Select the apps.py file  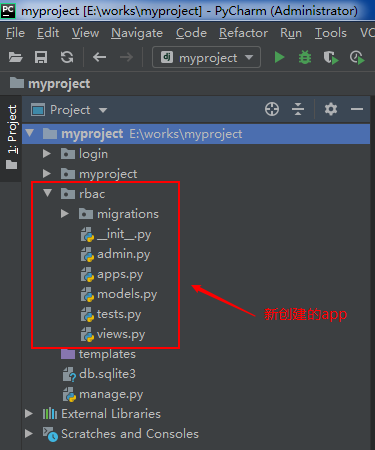click(112, 274)
